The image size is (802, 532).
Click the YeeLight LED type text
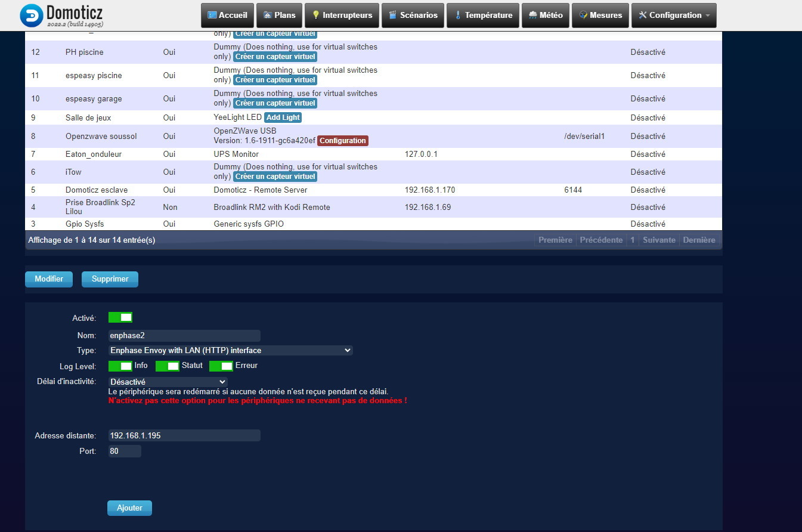click(x=237, y=118)
